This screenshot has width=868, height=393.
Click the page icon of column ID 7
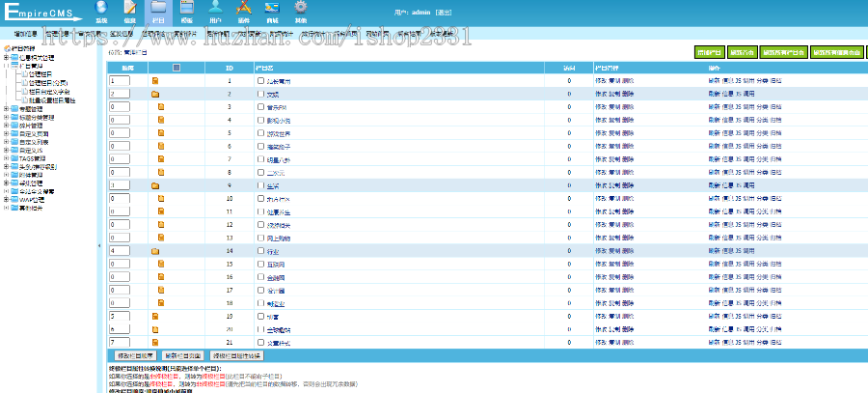click(x=161, y=159)
